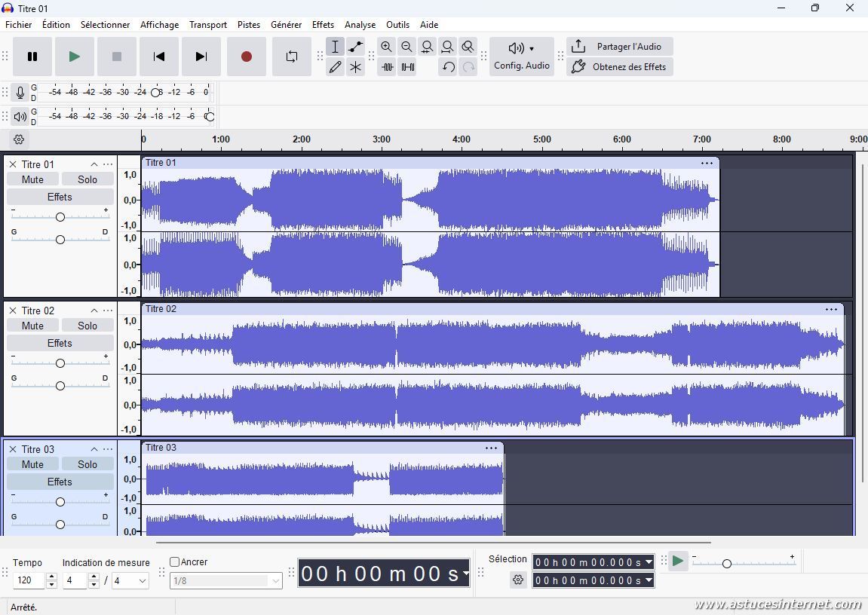This screenshot has height=615, width=868.
Task: Click the Titre 01 gain slider knob
Action: [60, 217]
